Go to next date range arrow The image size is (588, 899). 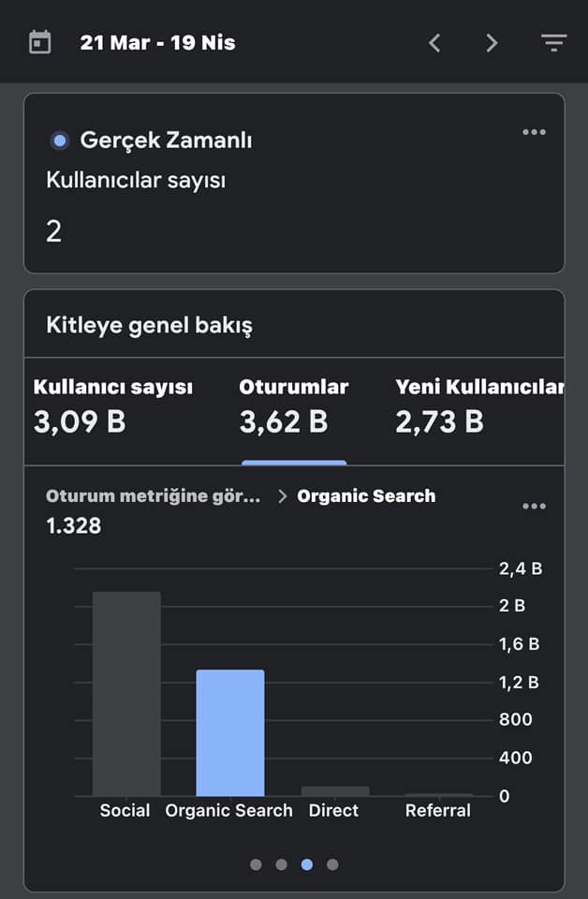(492, 42)
